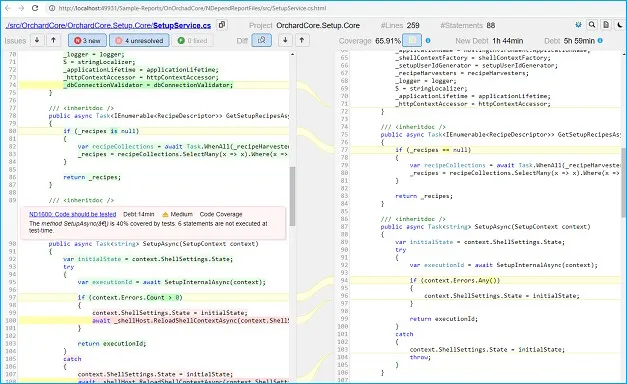Jump to the next issue
The height and width of the screenshot is (384, 627).
pyautogui.click(x=37, y=40)
